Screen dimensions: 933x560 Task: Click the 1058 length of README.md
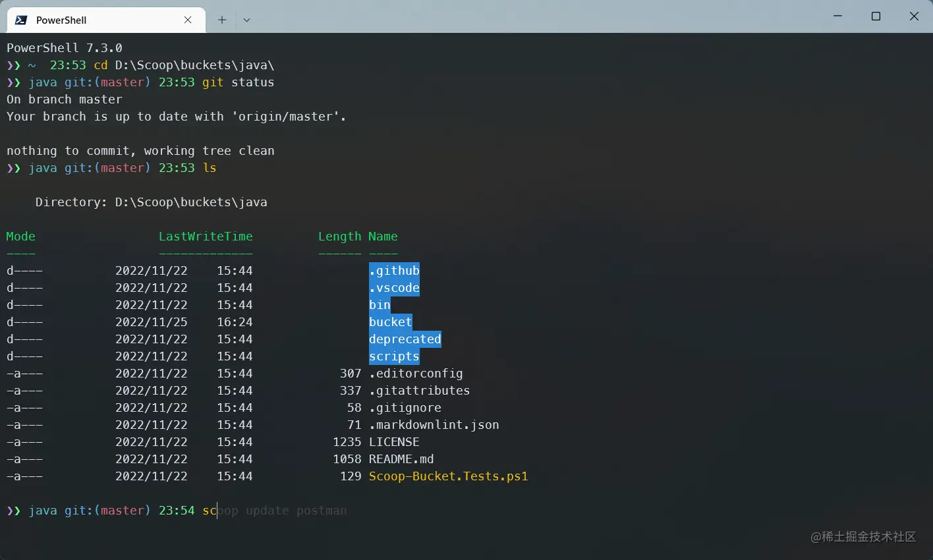pyautogui.click(x=347, y=459)
